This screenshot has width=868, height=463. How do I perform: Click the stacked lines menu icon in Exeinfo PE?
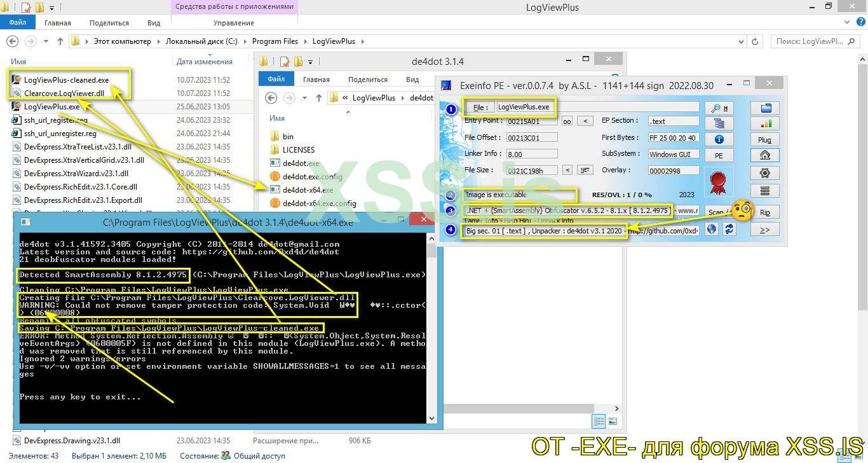point(765,191)
